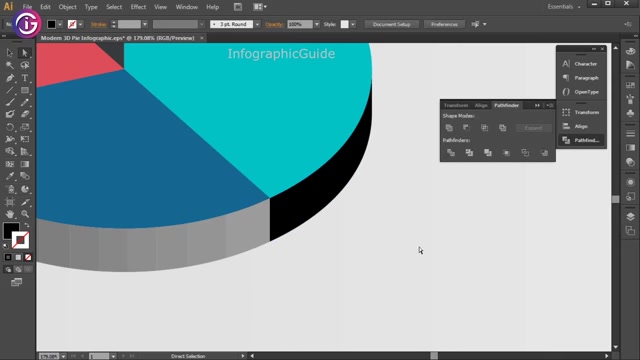Viewport: 640px width, 360px height.
Task: Click the Preferences button
Action: [x=444, y=24]
